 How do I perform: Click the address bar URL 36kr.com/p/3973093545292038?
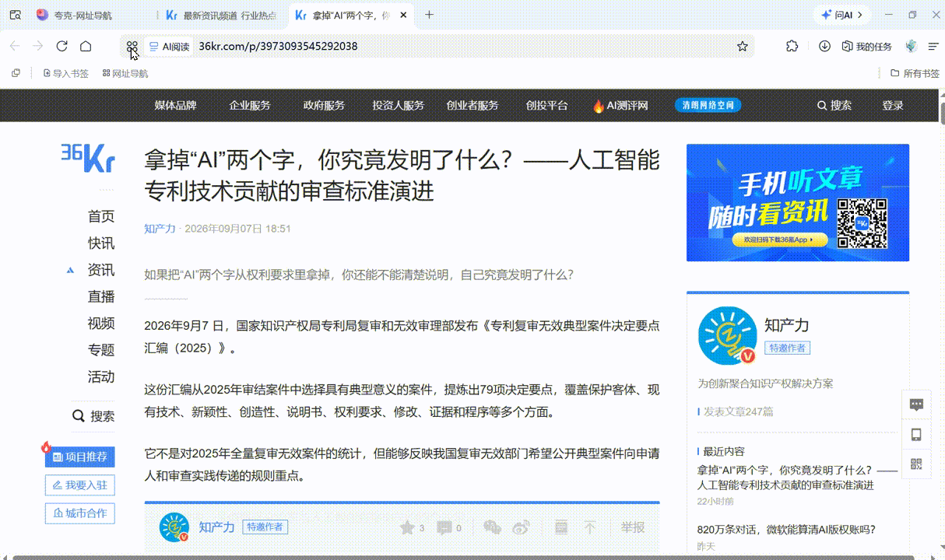click(x=278, y=47)
